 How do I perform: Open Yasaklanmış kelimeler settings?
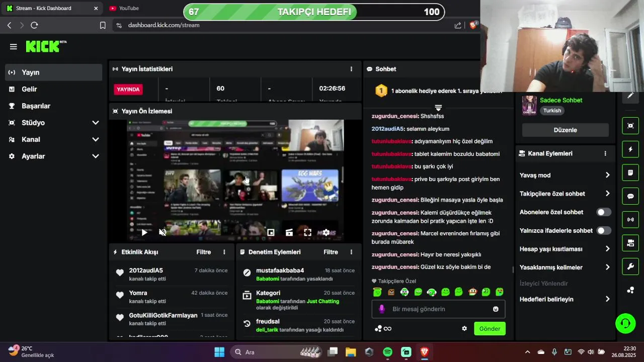point(565,267)
